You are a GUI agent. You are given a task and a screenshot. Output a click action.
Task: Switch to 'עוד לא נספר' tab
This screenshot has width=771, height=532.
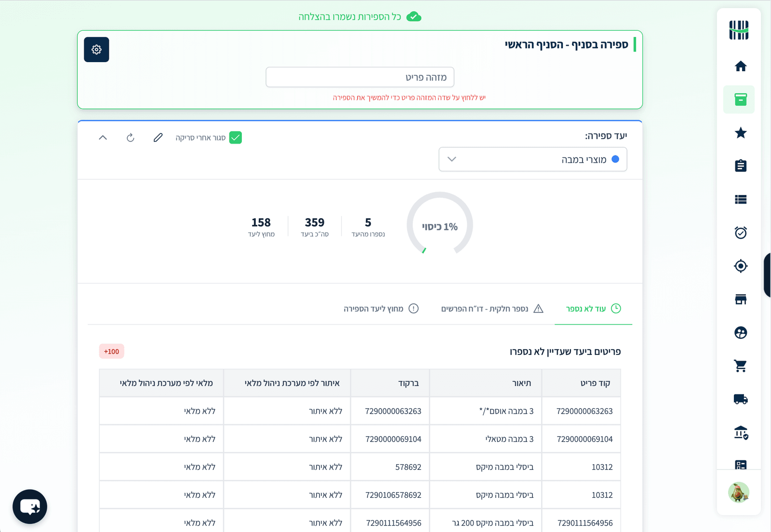point(593,309)
